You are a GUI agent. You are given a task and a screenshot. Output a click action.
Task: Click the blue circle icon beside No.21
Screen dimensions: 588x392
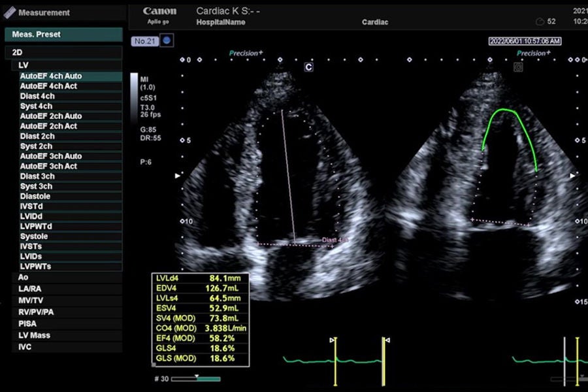167,41
